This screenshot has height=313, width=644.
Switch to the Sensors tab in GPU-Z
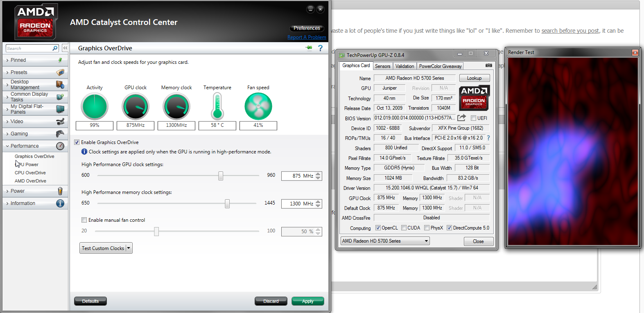pos(383,66)
